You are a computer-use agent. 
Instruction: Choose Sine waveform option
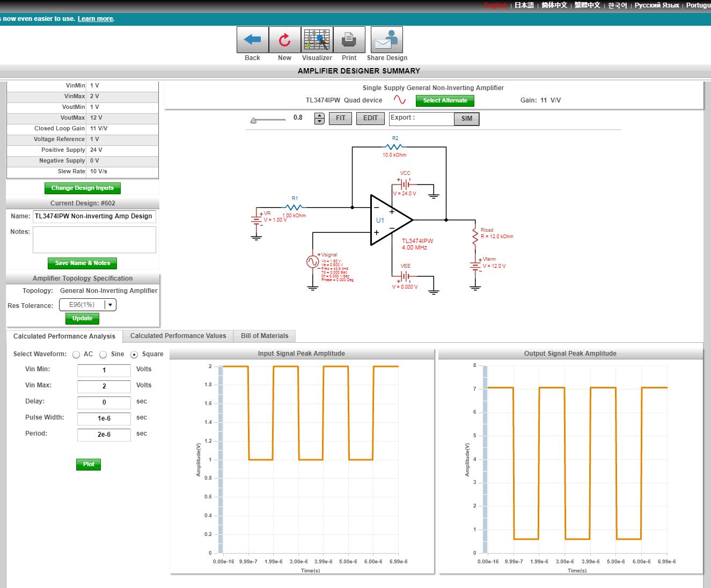tap(103, 355)
